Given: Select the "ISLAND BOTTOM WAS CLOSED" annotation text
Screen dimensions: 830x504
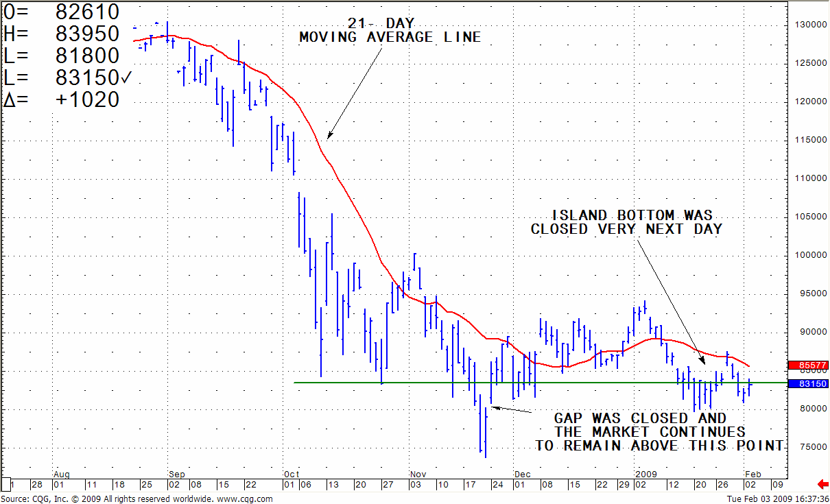Looking at the screenshot, I should [x=626, y=222].
